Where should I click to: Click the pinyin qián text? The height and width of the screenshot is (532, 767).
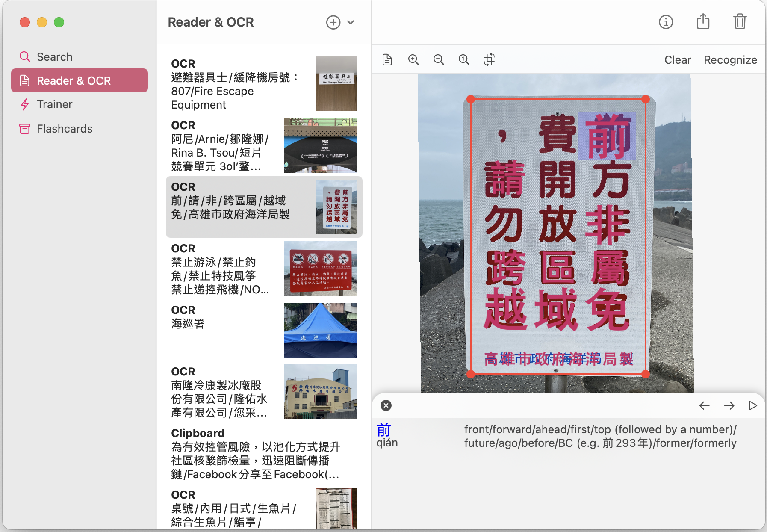387,443
